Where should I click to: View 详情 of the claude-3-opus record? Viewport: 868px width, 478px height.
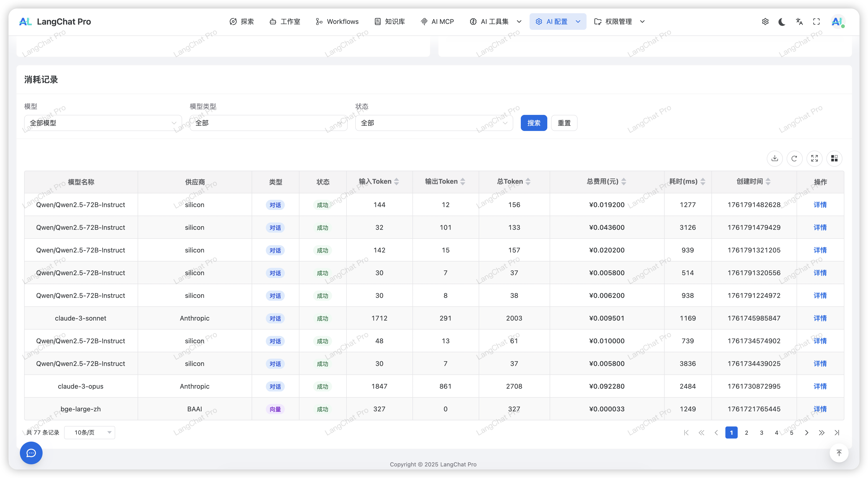(820, 386)
